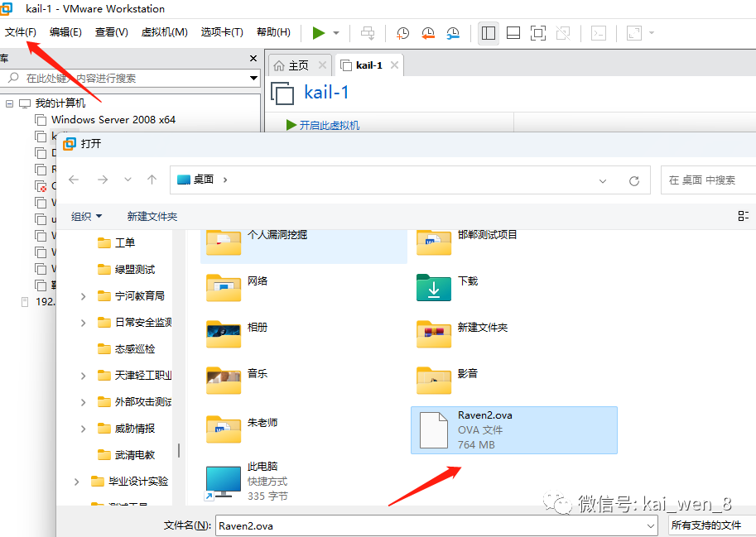
Task: Select the 邯郸测试项目 folder
Action: 467,242
